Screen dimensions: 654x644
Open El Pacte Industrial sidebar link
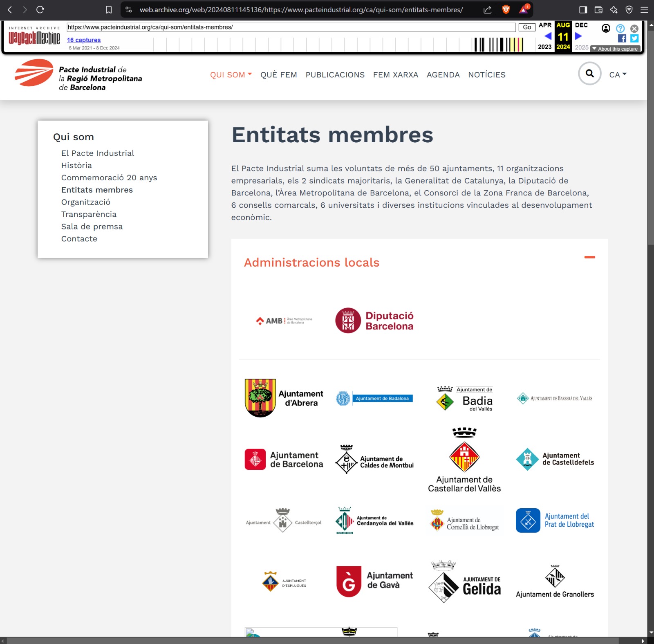98,153
